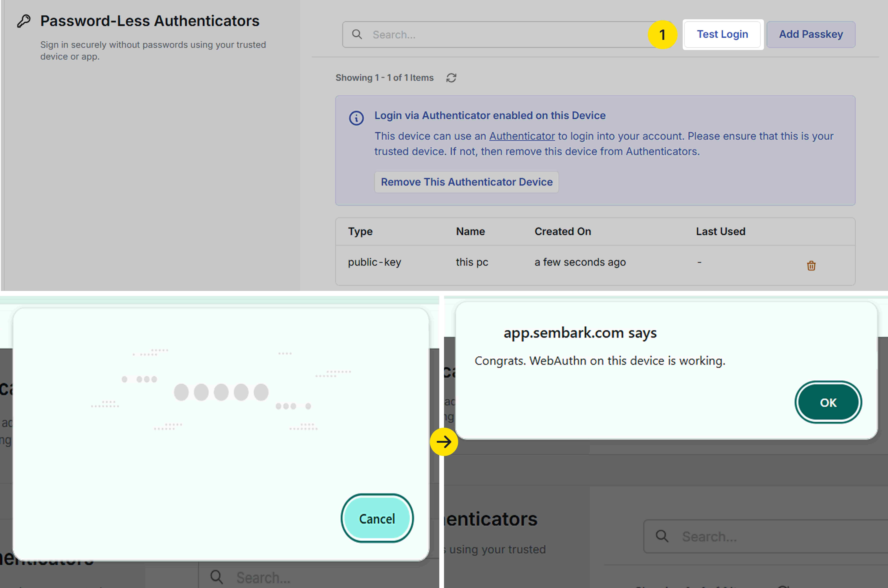The width and height of the screenshot is (888, 588).
Task: Click the Created On column header
Action: coord(563,231)
